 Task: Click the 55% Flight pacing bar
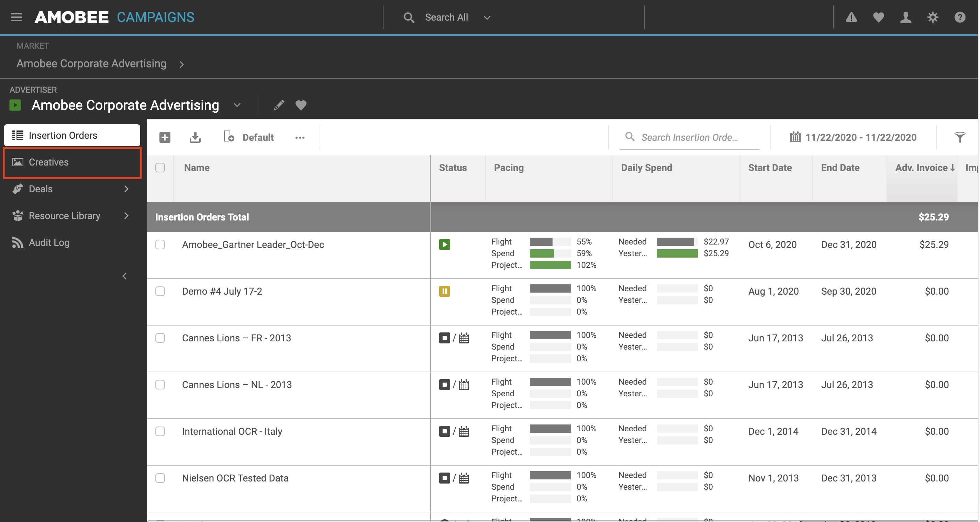[550, 242]
